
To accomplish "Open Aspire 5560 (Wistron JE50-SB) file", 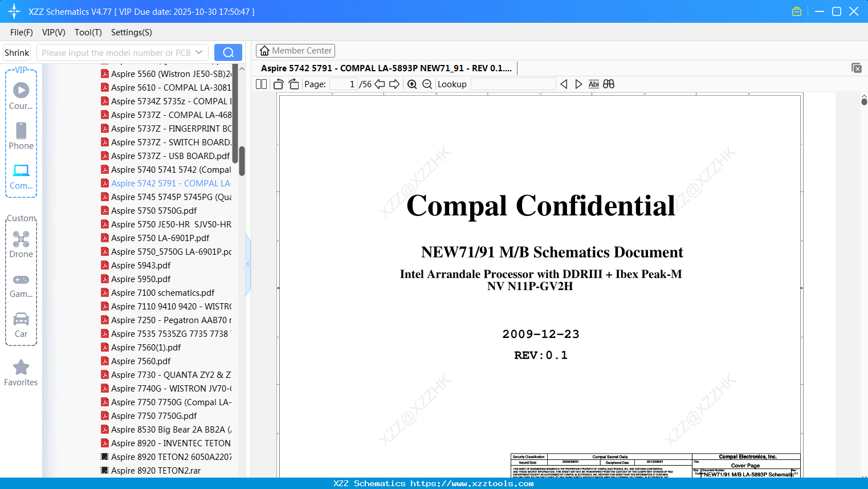I will (x=166, y=74).
